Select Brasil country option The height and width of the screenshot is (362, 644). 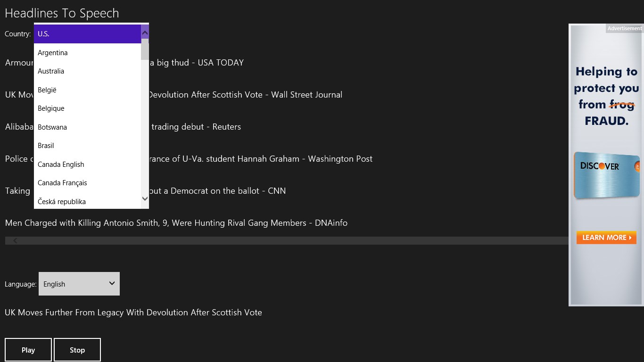click(87, 146)
